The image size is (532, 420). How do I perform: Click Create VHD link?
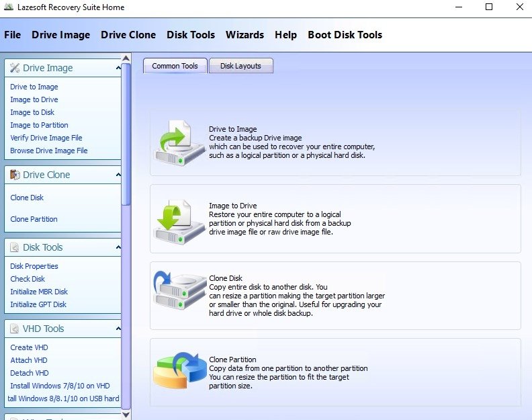coord(29,347)
